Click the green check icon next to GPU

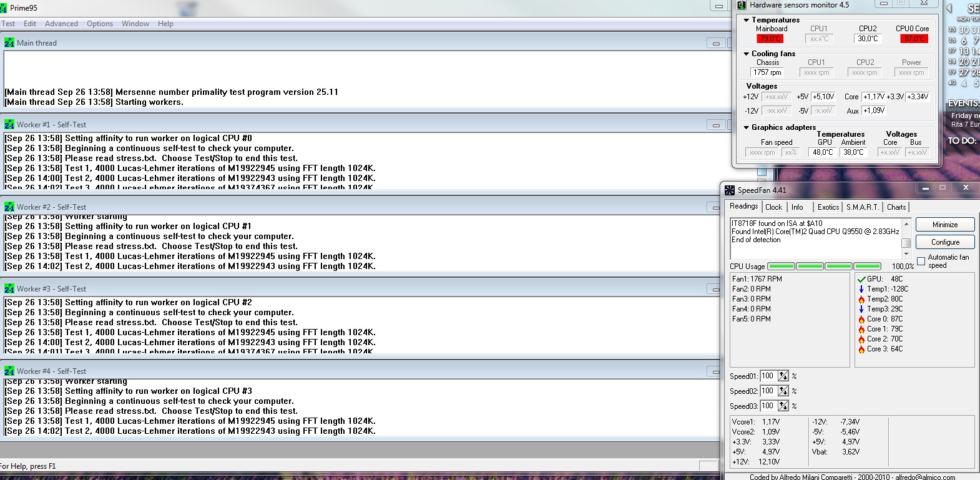click(861, 279)
